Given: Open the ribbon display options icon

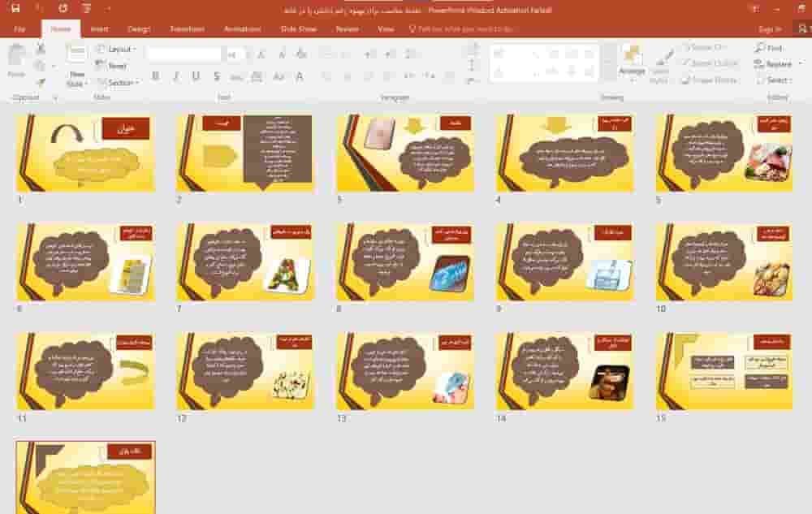Looking at the screenshot, I should click(x=755, y=9).
